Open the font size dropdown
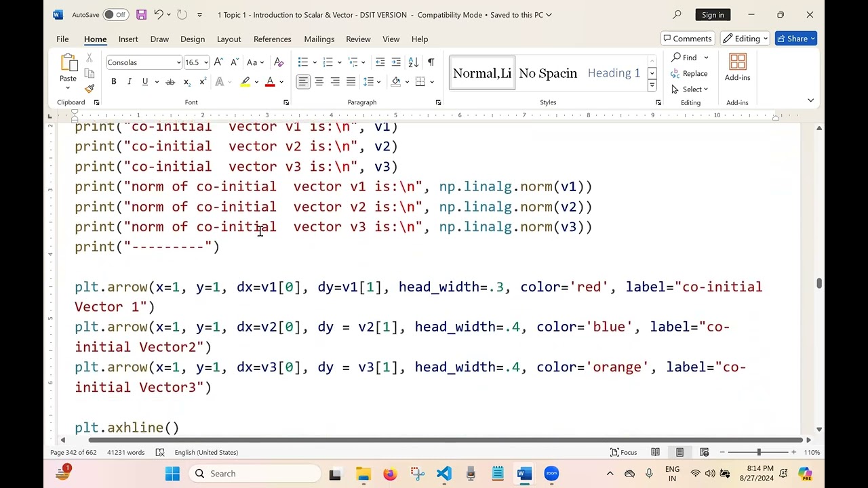The image size is (868, 488). pyautogui.click(x=205, y=62)
